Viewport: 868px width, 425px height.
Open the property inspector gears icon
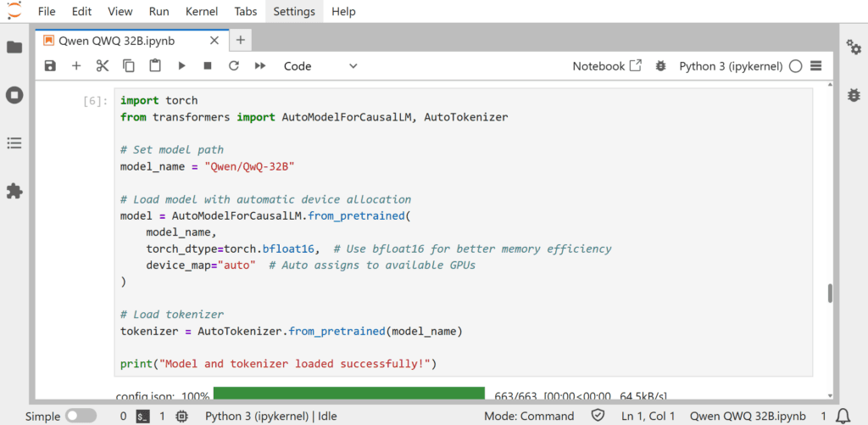pyautogui.click(x=854, y=48)
